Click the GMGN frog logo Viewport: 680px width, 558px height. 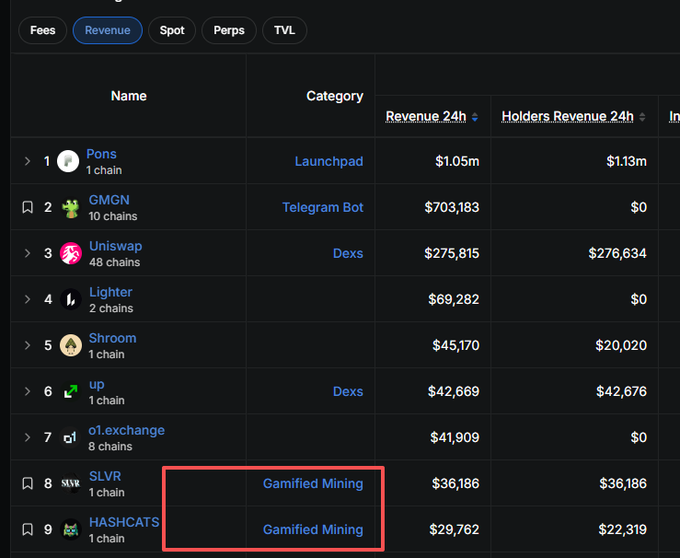tap(71, 209)
